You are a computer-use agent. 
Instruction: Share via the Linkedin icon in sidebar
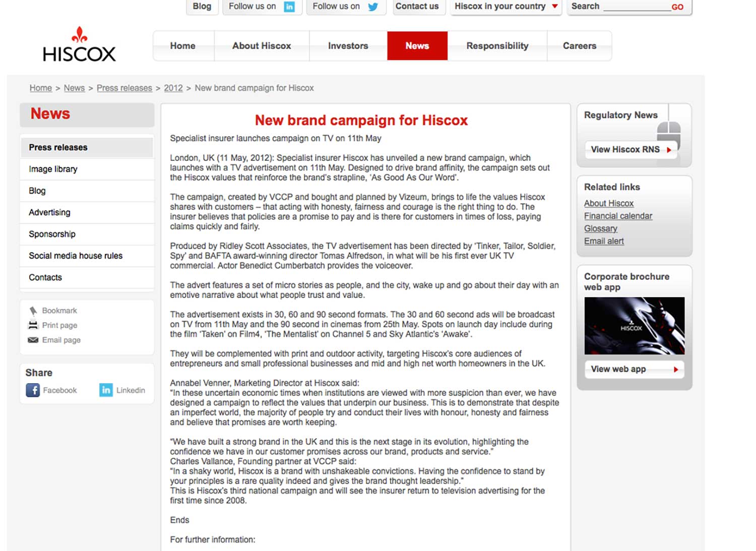(106, 390)
